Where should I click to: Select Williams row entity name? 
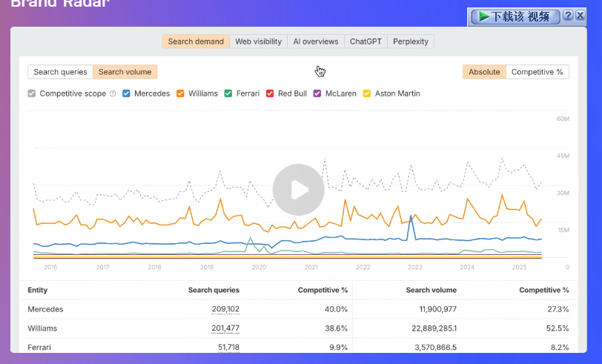(x=42, y=328)
